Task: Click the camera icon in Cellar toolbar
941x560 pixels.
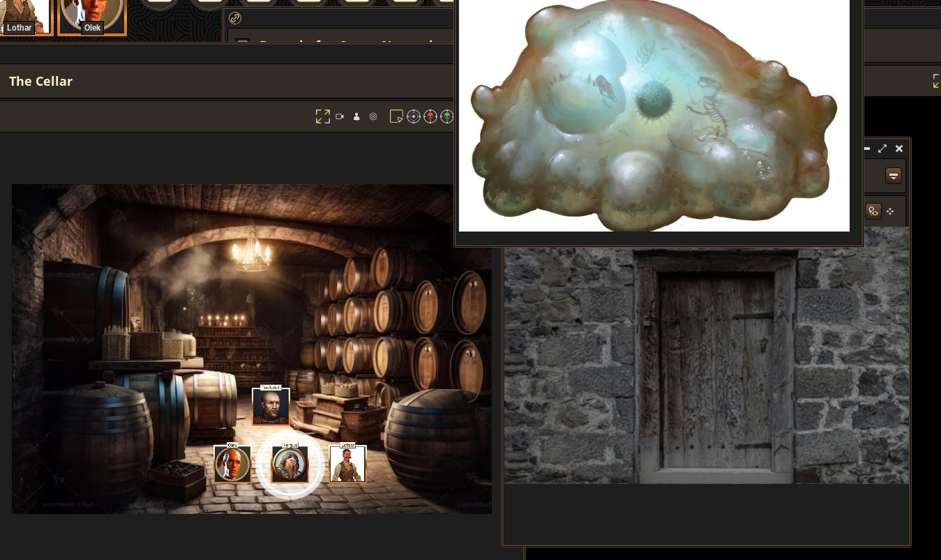Action: (x=340, y=116)
